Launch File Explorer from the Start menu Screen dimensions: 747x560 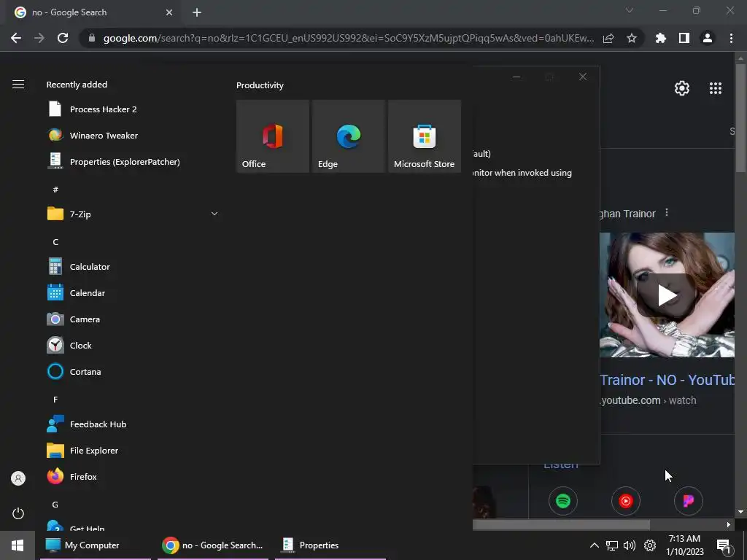click(x=133, y=450)
